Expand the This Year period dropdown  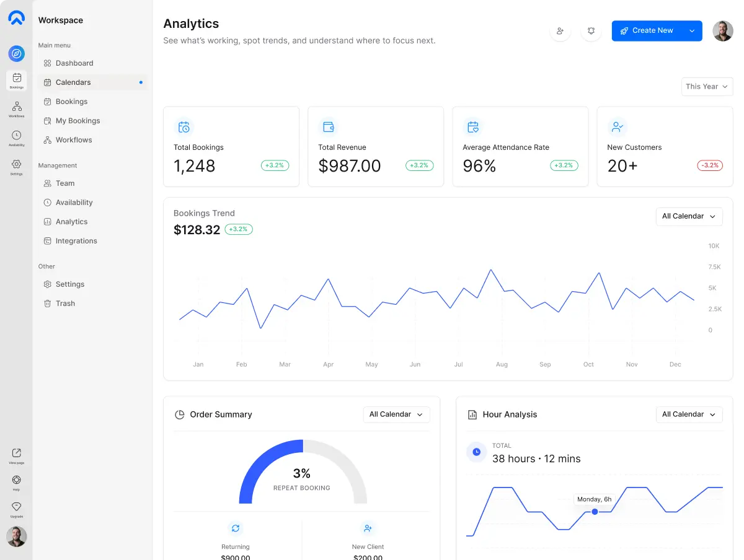(x=707, y=87)
